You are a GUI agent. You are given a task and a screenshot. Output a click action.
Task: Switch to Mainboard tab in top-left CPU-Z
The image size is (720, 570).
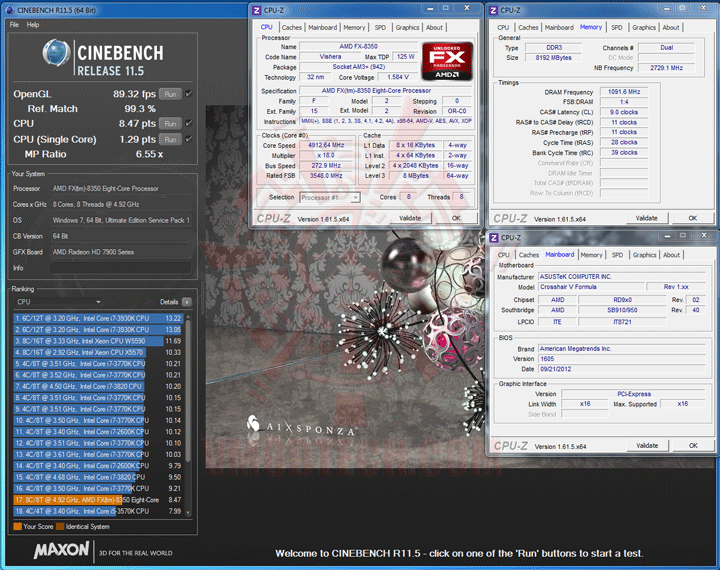pyautogui.click(x=322, y=28)
